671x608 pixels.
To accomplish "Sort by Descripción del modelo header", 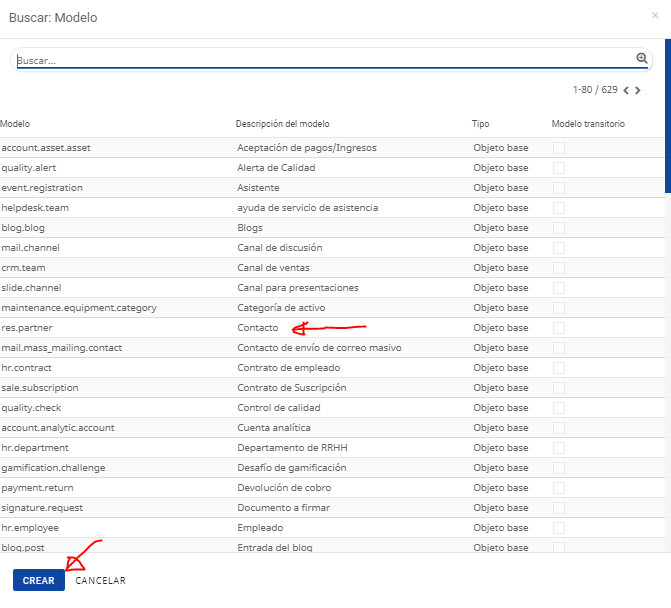I will pos(282,124).
